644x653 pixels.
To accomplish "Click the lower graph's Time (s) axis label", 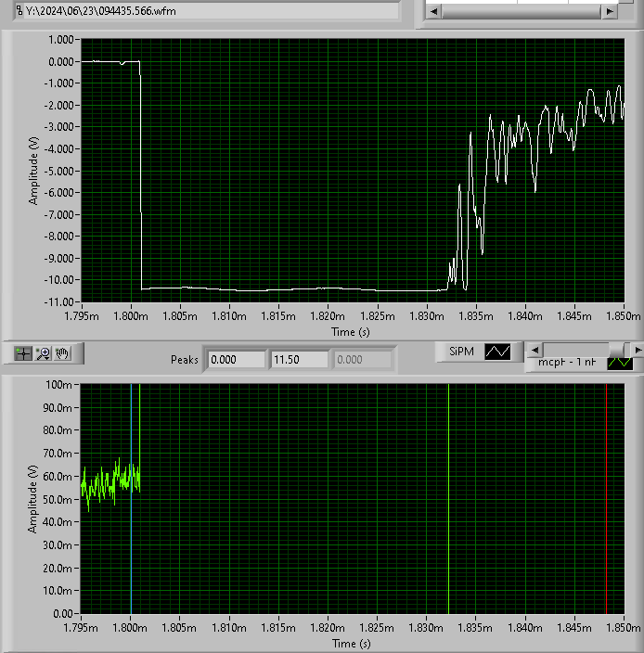I will pos(351,644).
